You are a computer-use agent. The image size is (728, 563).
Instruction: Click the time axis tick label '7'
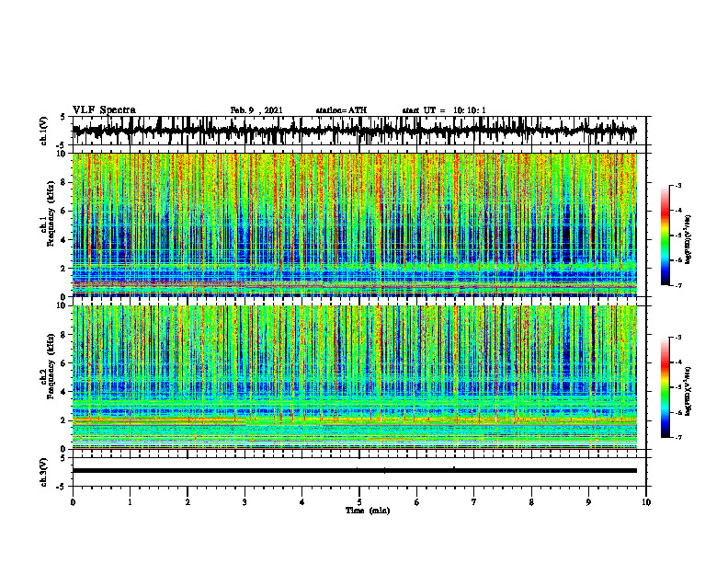click(x=474, y=502)
